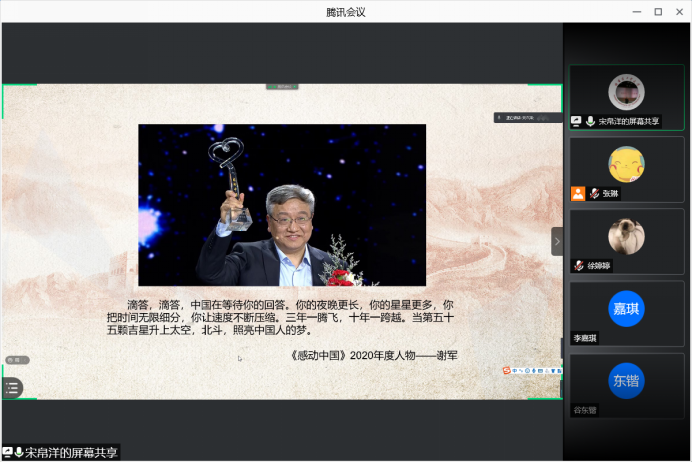
Task: Select the blue 东锴 avatar tile
Action: pos(626,380)
